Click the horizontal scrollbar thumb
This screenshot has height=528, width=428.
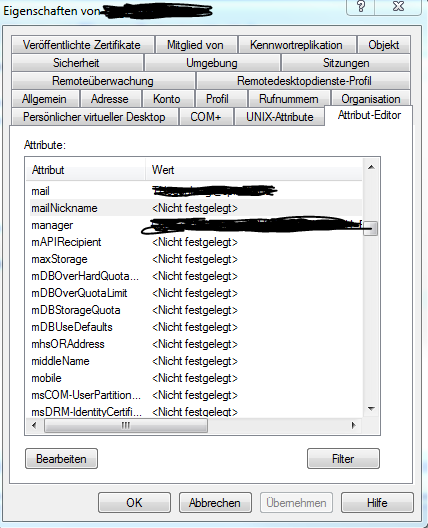click(126, 426)
